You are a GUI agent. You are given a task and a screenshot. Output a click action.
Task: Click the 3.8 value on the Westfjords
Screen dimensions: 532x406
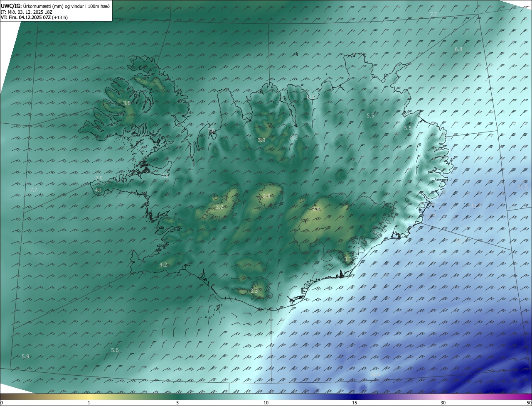(127, 103)
